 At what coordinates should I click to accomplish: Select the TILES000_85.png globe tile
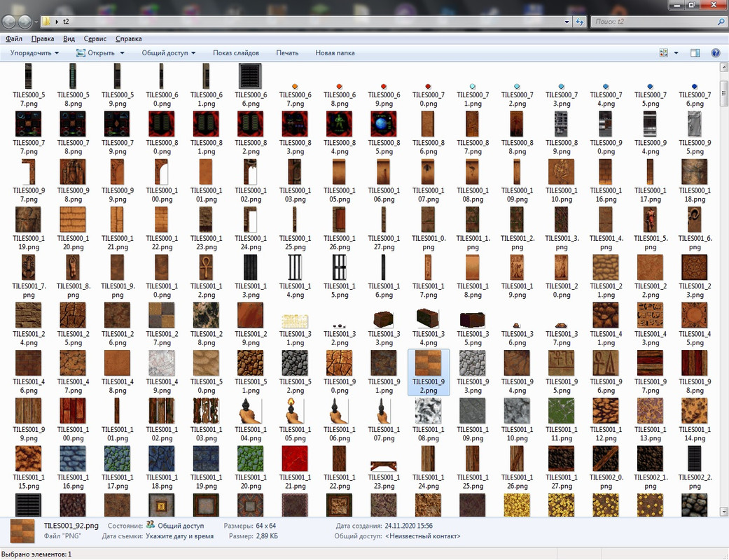pyautogui.click(x=384, y=124)
